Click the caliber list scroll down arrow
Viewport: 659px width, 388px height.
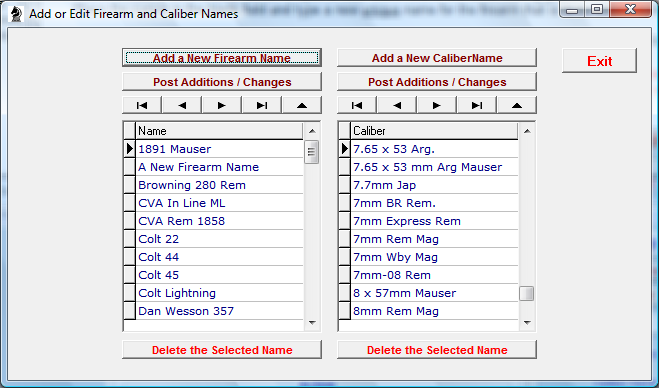pos(527,323)
